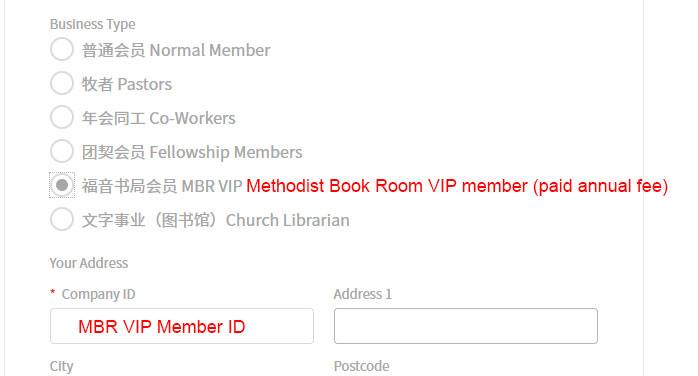698x376 pixels.
Task: Click the 普通会员 Normal Member label
Action: point(176,50)
